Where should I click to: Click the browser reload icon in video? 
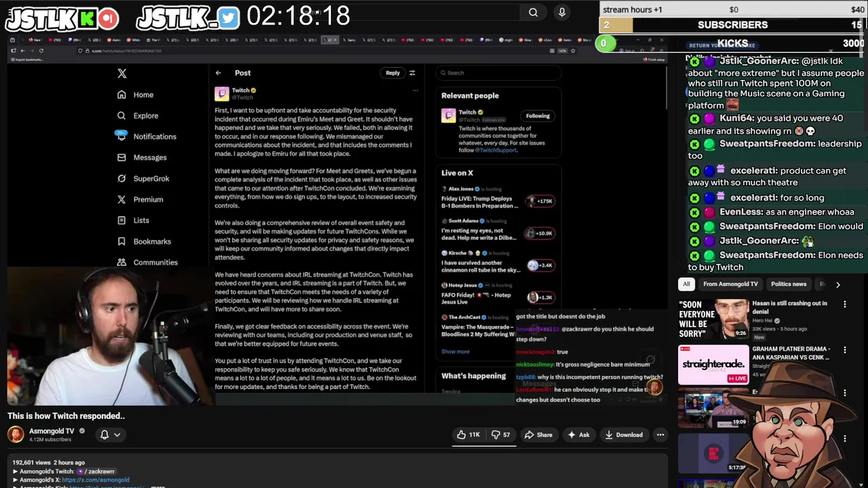41,51
